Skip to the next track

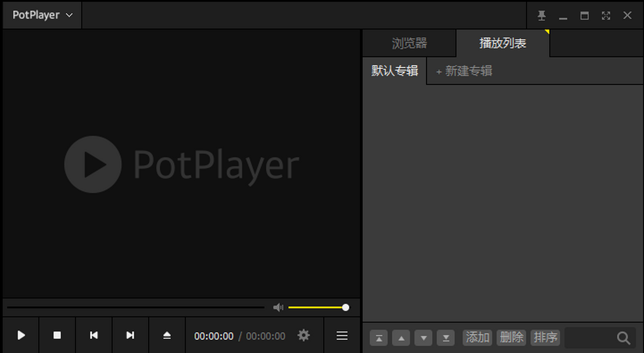[x=130, y=335]
